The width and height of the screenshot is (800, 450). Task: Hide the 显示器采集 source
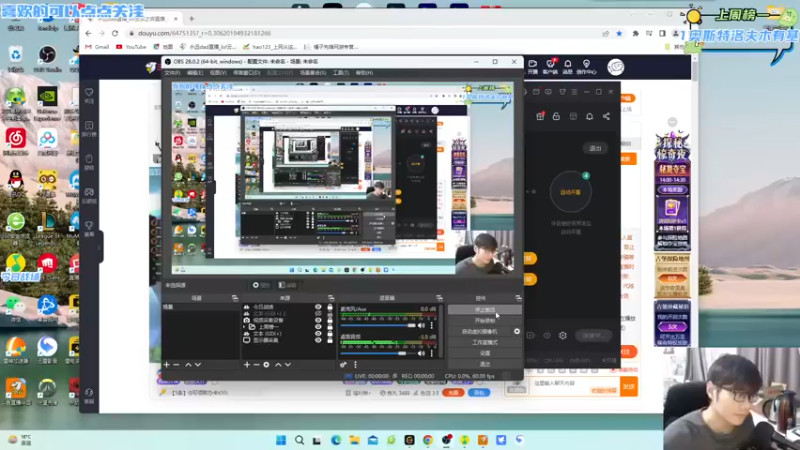318,340
